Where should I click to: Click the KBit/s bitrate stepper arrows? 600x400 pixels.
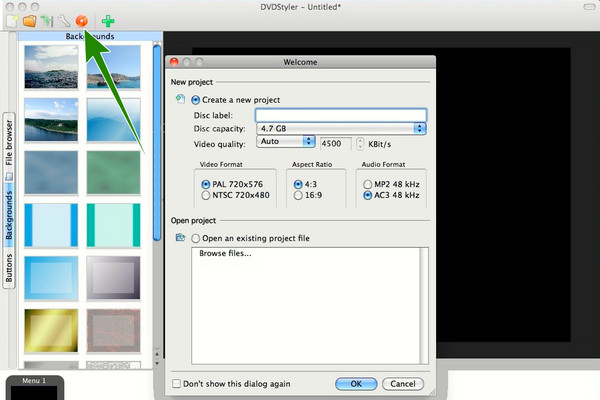tap(360, 144)
